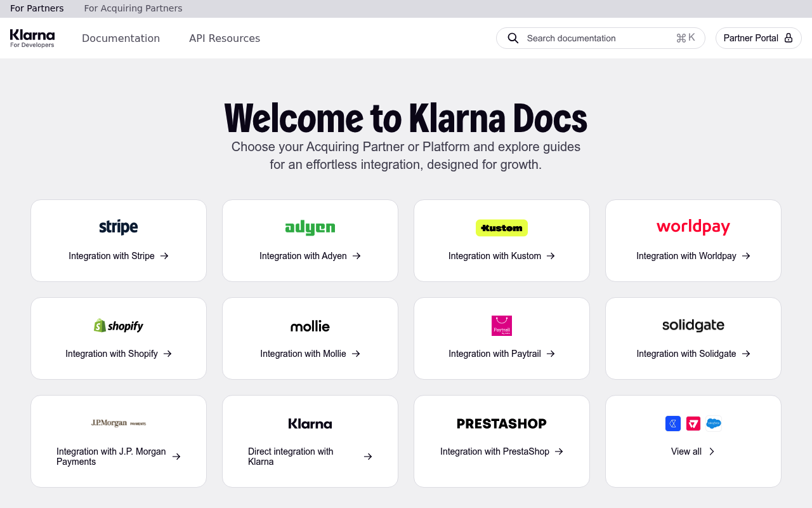Click the Adyen logo
Screen dimensions: 812x508
tap(310, 227)
